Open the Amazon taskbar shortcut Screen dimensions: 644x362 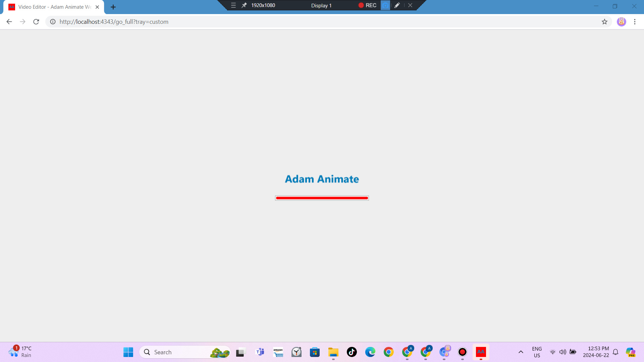[x=278, y=352]
